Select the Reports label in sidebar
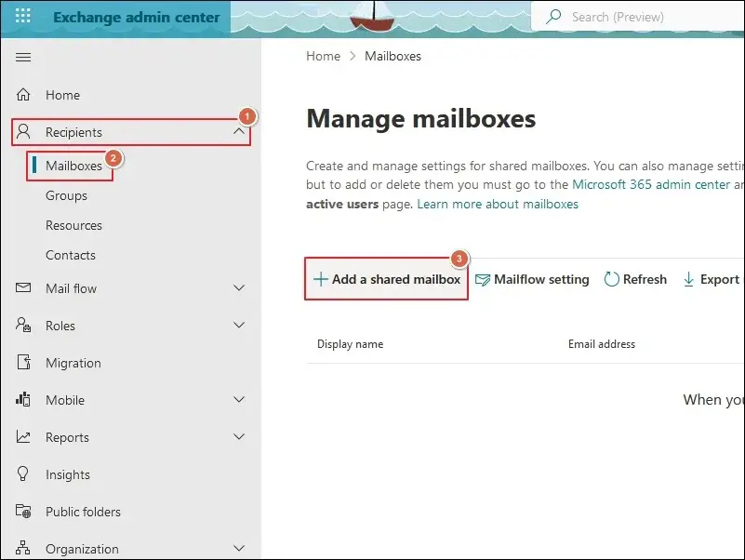Image resolution: width=745 pixels, height=560 pixels. 67,437
